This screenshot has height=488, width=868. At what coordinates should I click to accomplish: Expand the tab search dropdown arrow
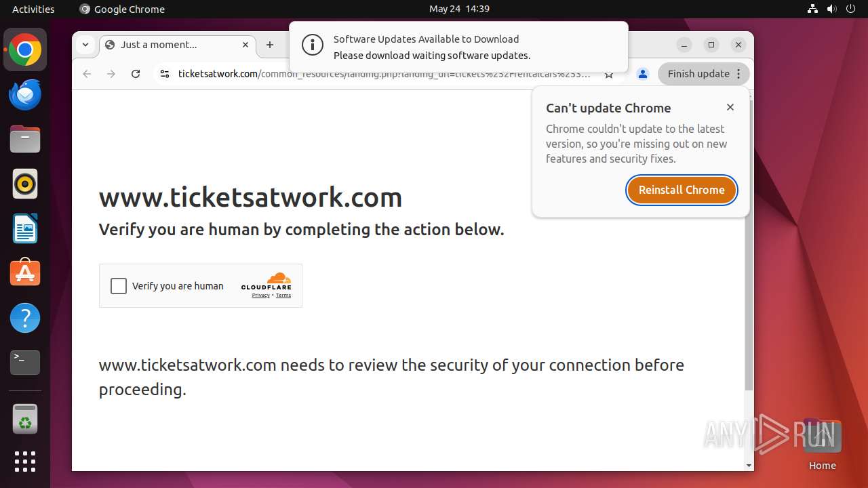(x=85, y=45)
